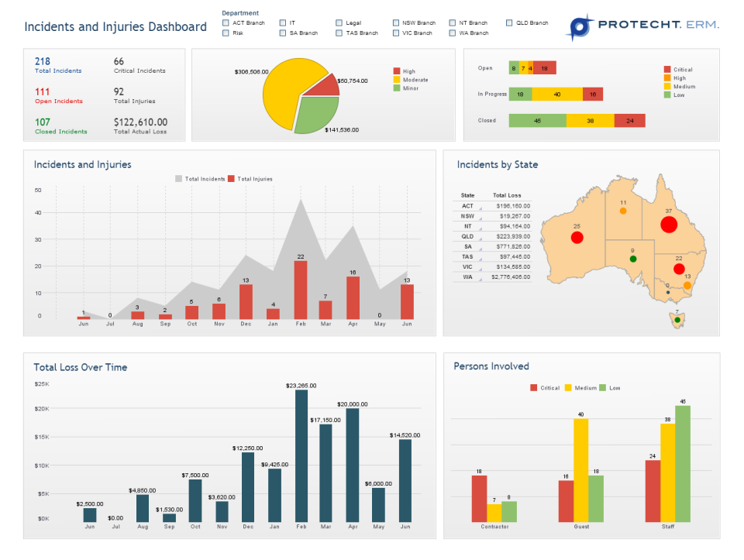Select the Apr total loss bar $20,000.00
Viewport: 744px width, 560px height.
[353, 466]
